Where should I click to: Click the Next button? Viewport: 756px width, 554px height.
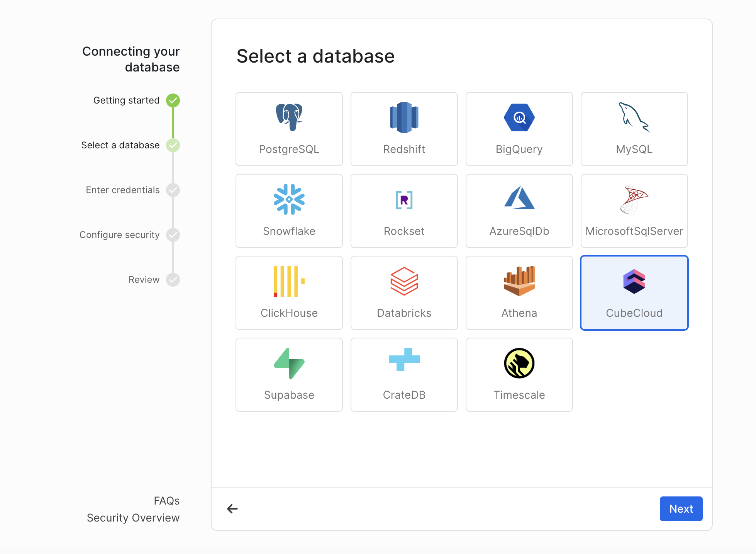[681, 508]
